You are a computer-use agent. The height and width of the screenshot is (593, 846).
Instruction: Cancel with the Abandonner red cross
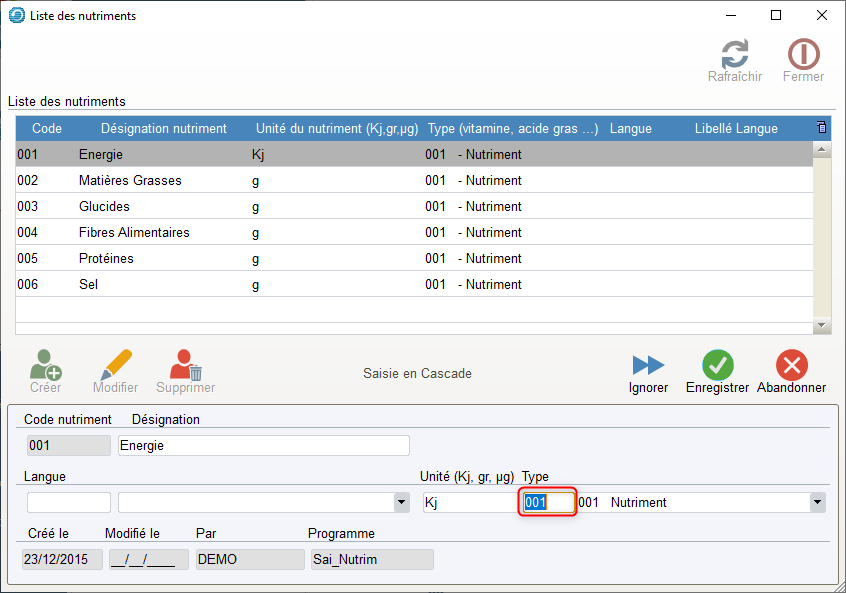(x=791, y=365)
